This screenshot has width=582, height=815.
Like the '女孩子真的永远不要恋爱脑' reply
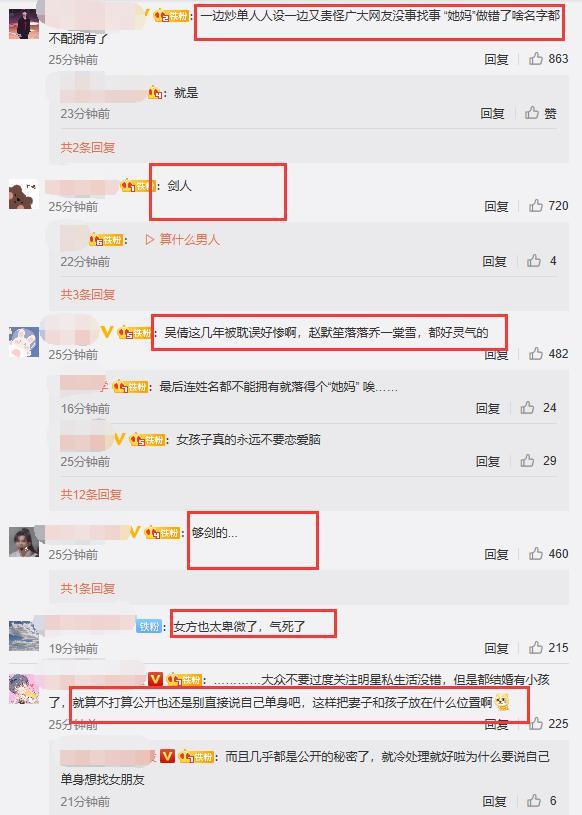527,461
